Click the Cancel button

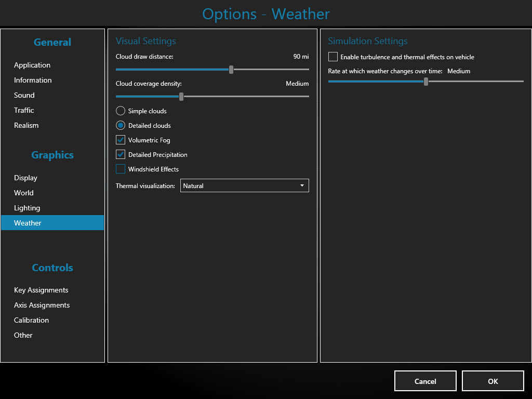point(425,381)
